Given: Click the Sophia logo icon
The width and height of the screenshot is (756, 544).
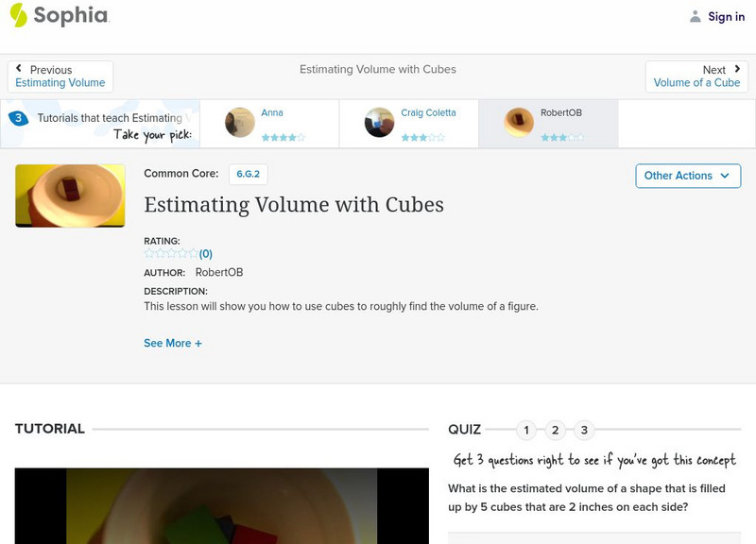Looking at the screenshot, I should (18, 15).
